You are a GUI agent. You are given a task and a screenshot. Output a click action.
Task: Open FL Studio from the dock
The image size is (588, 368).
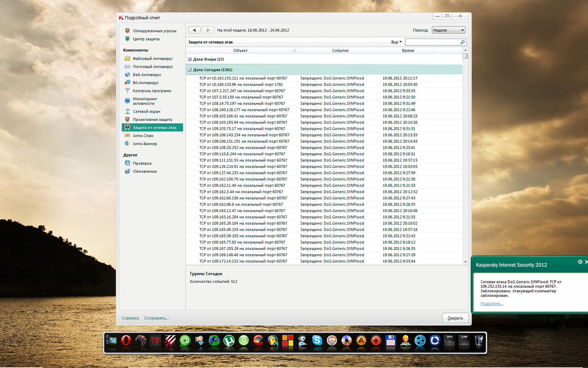click(273, 341)
